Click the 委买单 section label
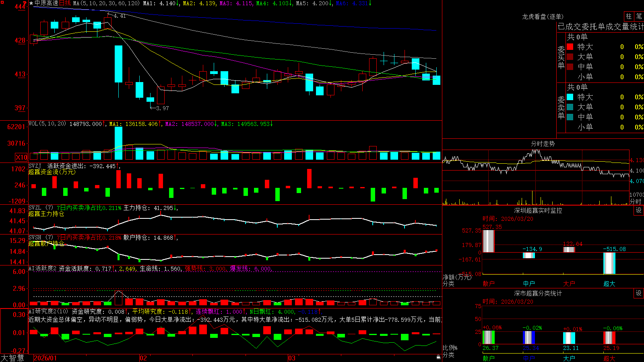The height and width of the screenshot is (362, 644). [x=561, y=57]
